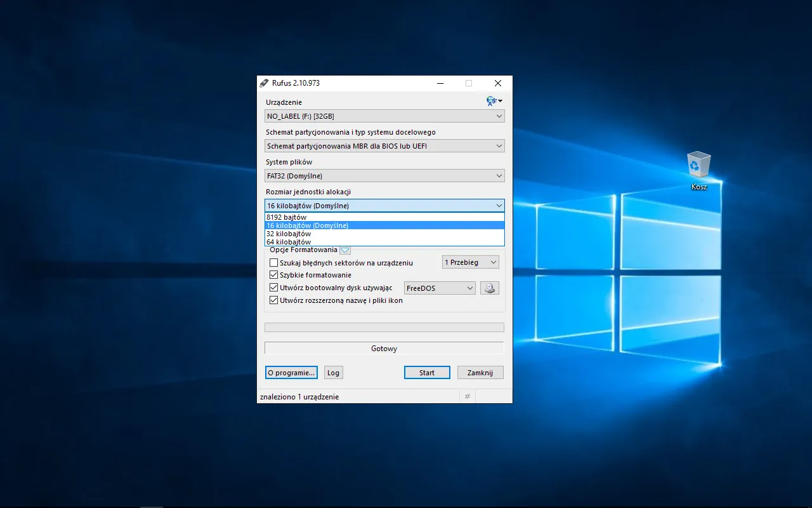Image resolution: width=812 pixels, height=508 pixels.
Task: Disable 'Utwórz bootowalny dysk używając' checkbox
Action: [274, 288]
